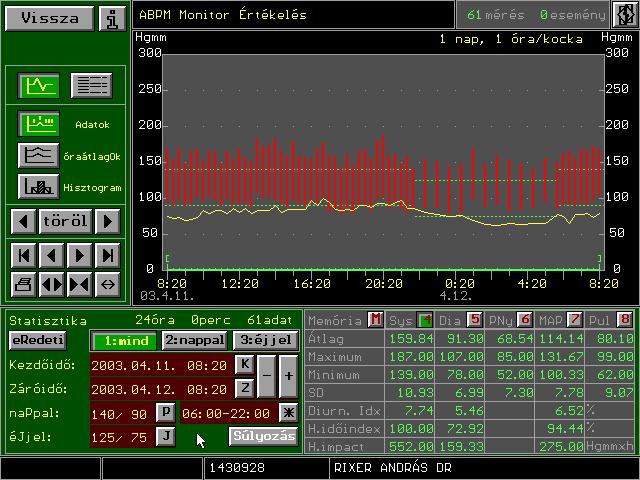This screenshot has width=640, height=480.
Task: Toggle the Sys column 4 button
Action: click(x=425, y=320)
